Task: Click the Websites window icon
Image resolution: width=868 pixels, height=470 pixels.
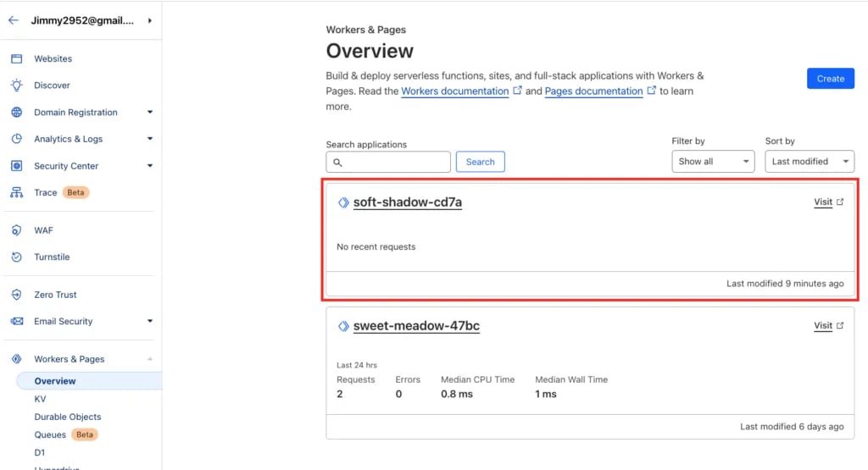Action: point(17,58)
